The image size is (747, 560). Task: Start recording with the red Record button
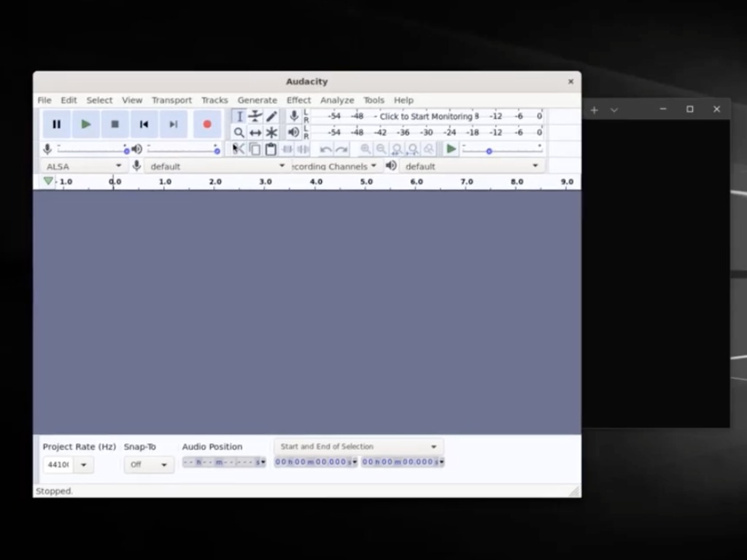[207, 124]
